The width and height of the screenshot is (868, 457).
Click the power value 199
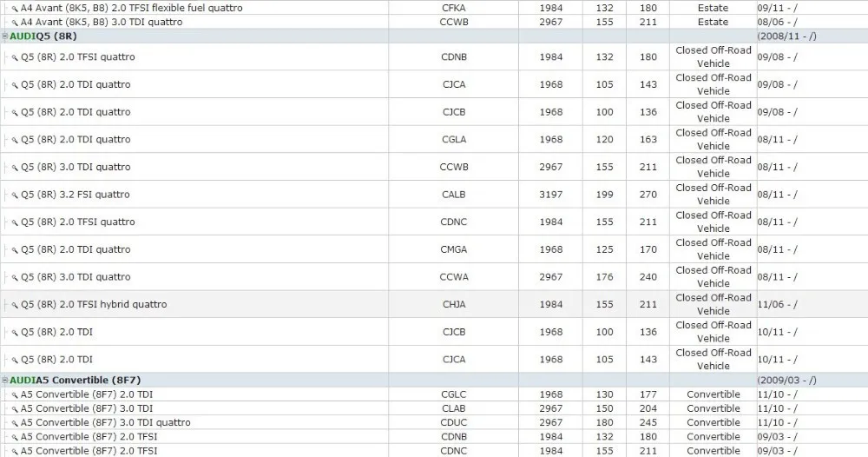[x=604, y=195]
